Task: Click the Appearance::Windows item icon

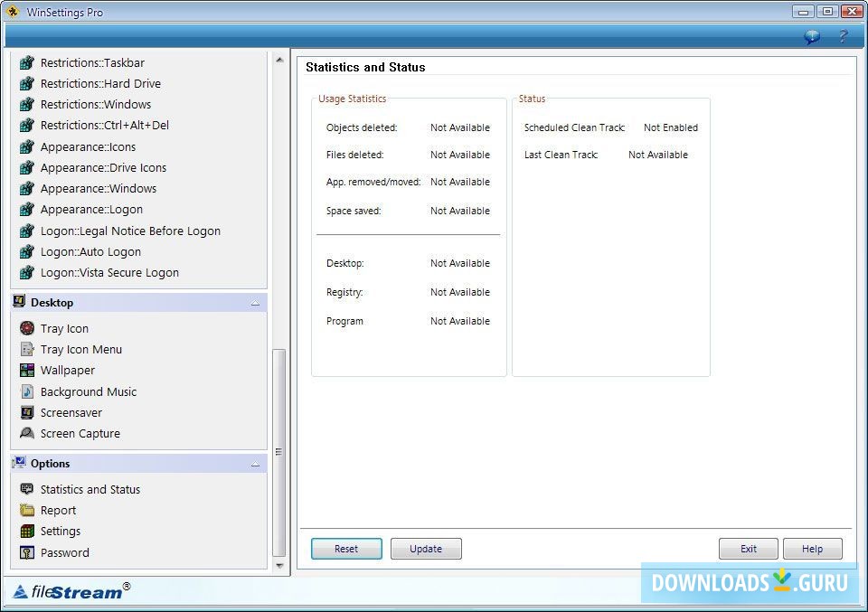Action: 26,189
